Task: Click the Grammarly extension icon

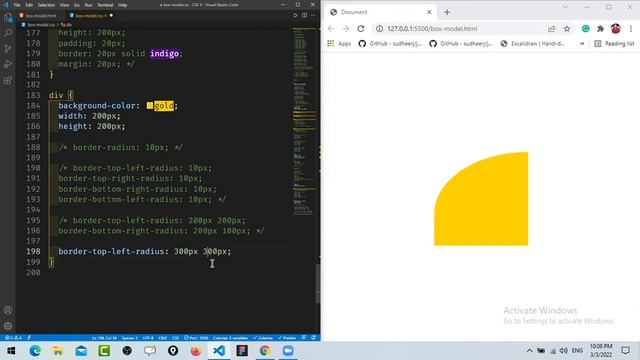Action: [586, 29]
